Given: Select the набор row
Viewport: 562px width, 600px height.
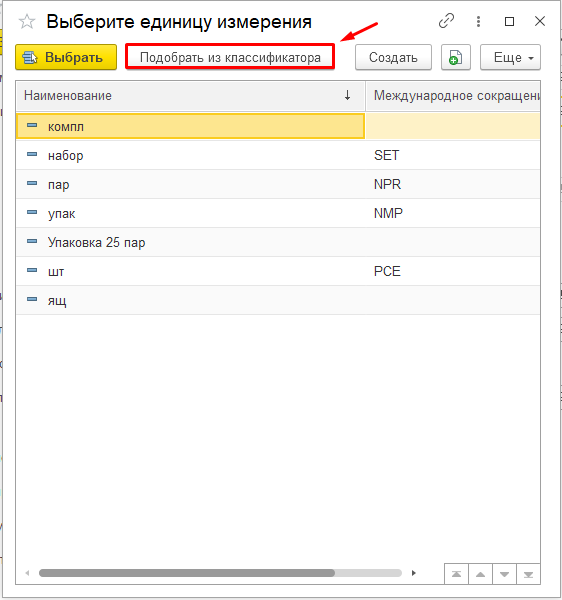Looking at the screenshot, I should click(278, 155).
